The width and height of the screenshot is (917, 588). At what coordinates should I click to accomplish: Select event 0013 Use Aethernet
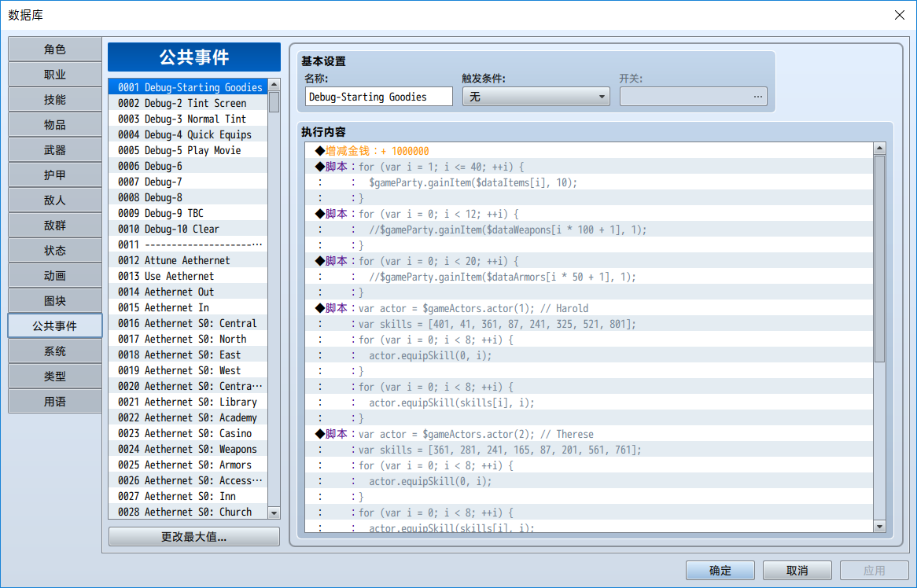pyautogui.click(x=188, y=277)
